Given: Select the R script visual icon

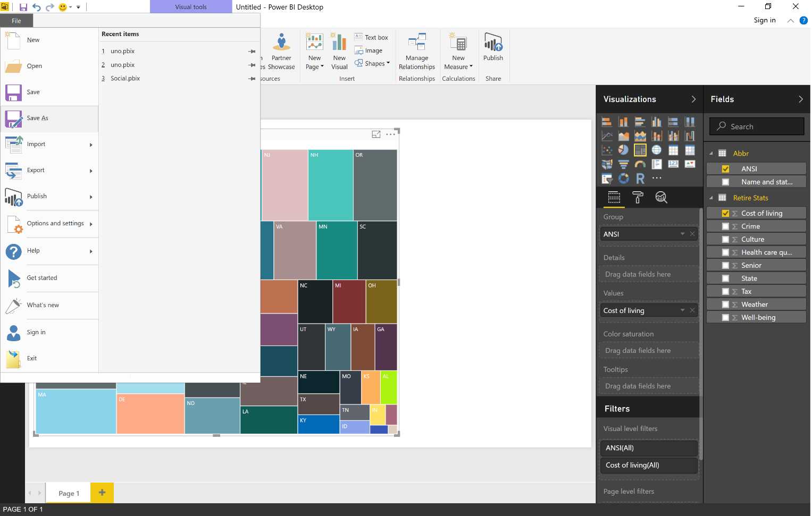Looking at the screenshot, I should tap(640, 179).
